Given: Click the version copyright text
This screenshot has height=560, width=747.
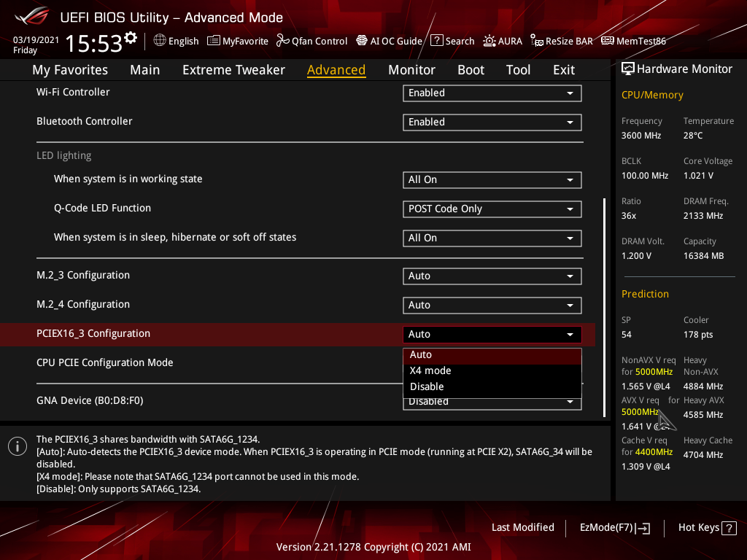Looking at the screenshot, I should pyautogui.click(x=373, y=547).
